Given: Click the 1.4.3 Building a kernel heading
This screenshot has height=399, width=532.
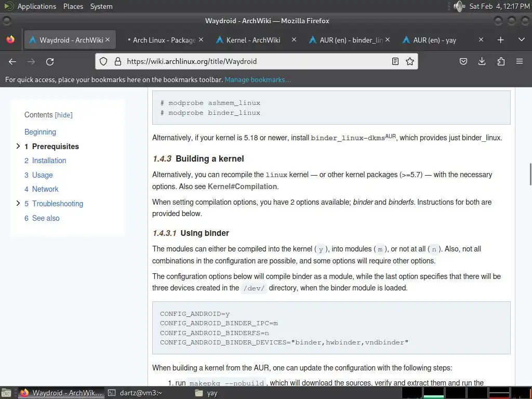Looking at the screenshot, I should [x=198, y=158].
